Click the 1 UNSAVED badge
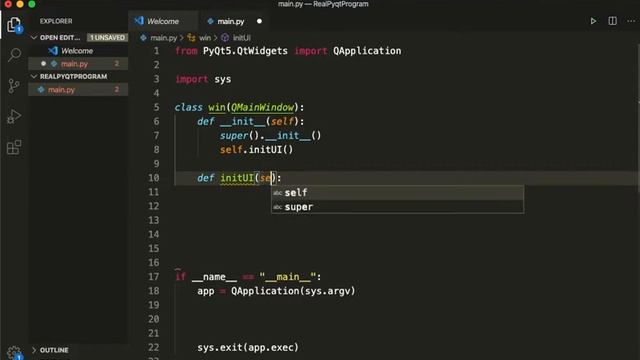 coord(107,38)
